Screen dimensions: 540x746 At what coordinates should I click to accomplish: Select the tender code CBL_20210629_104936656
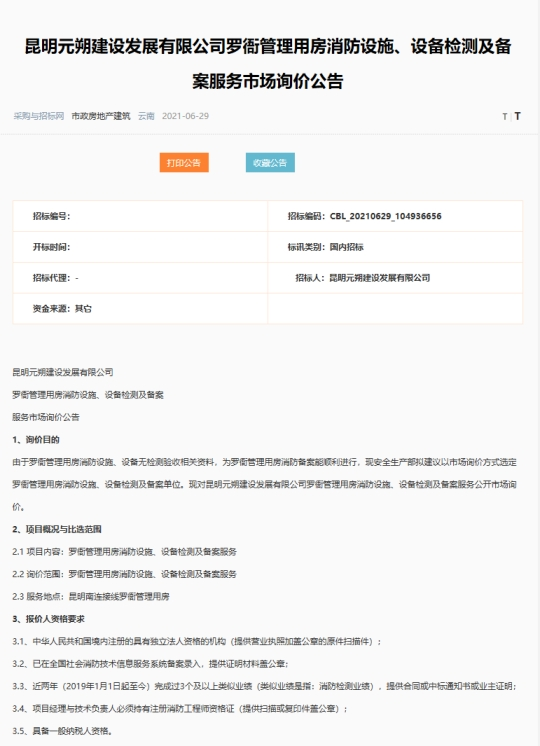(x=385, y=216)
